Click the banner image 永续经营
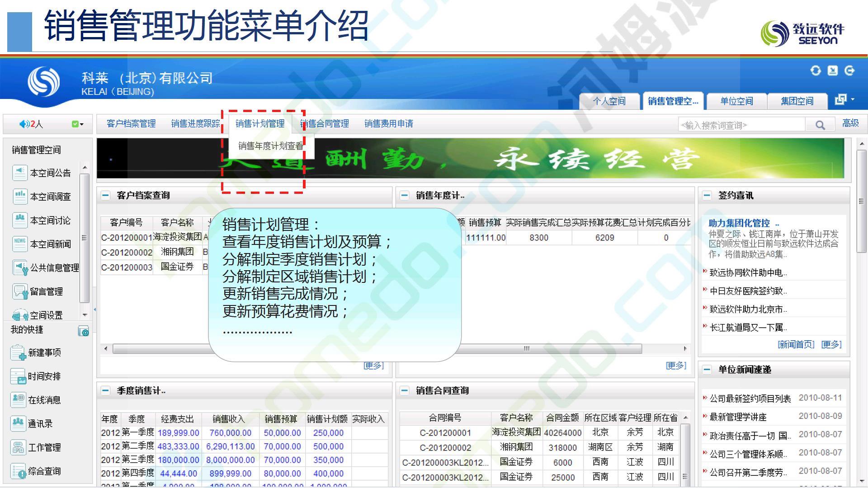This screenshot has height=488, width=868. click(470, 159)
